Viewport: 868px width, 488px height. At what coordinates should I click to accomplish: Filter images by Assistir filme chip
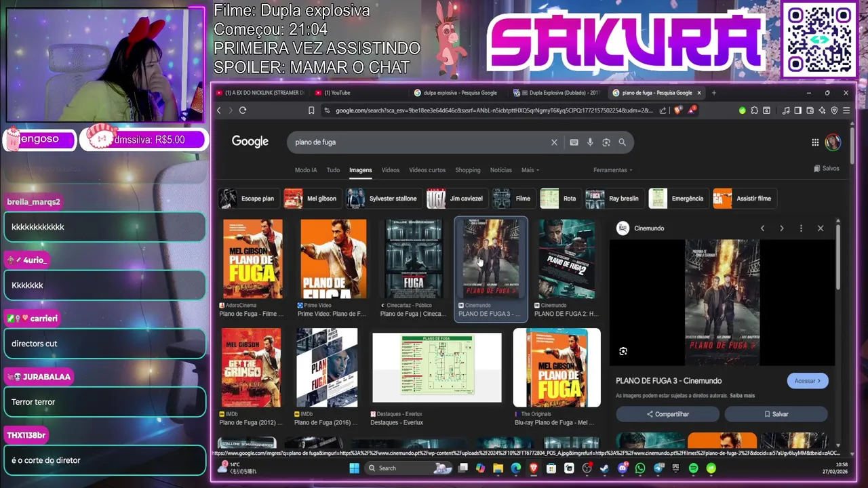(x=745, y=199)
